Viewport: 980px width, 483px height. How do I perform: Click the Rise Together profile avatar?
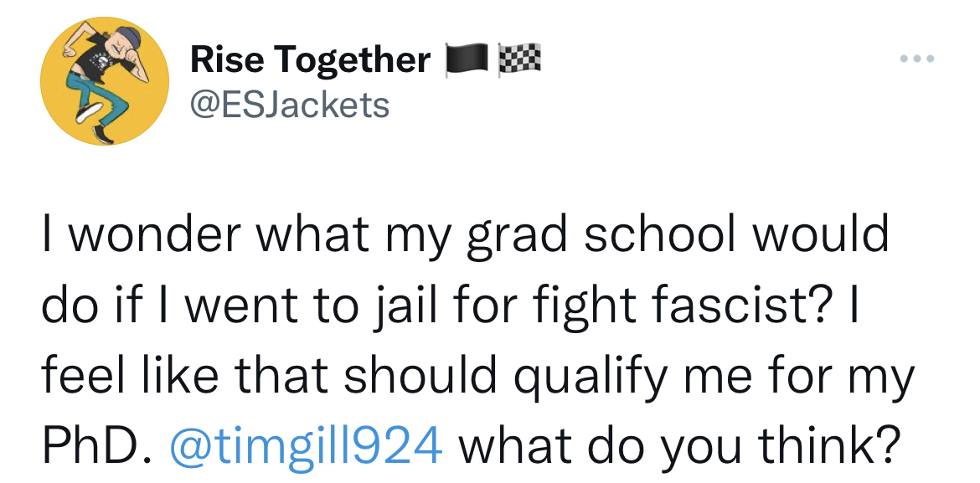[x=106, y=80]
